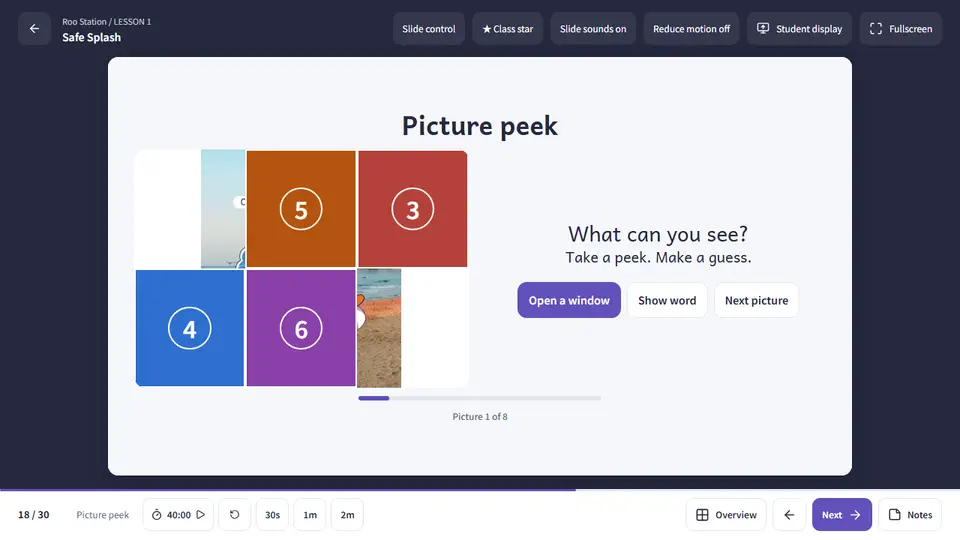Go to Next picture
Viewport: 960px width, 540px height.
coord(756,300)
